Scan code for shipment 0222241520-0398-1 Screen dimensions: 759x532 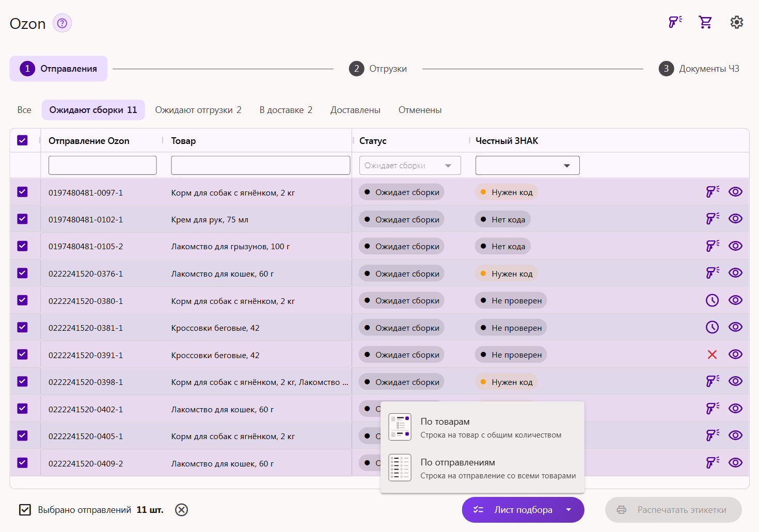713,381
